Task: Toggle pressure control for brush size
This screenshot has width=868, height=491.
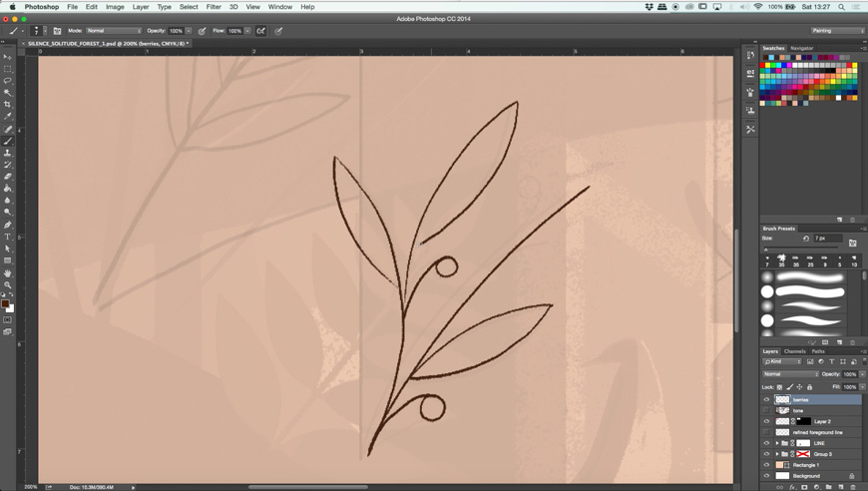Action: coord(278,31)
